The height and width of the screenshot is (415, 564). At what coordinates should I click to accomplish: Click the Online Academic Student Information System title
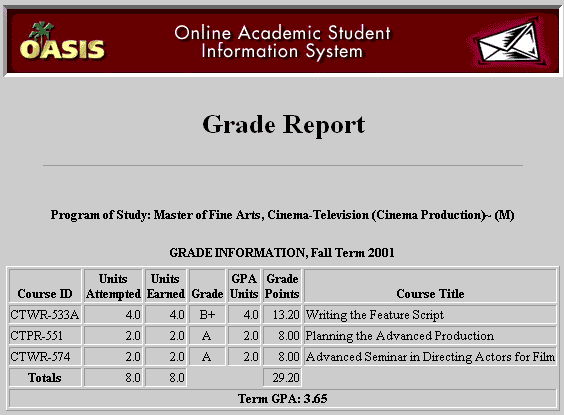click(283, 42)
